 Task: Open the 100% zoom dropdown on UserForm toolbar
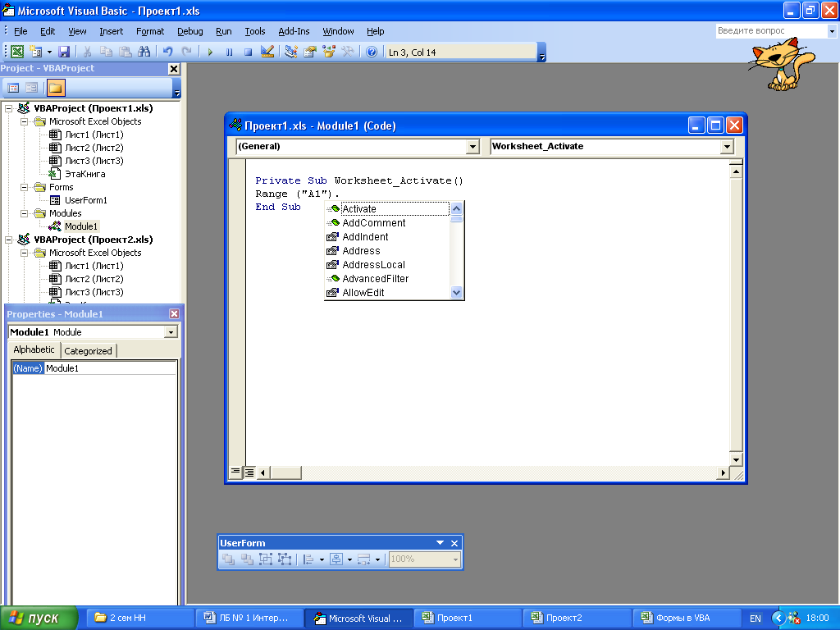click(x=455, y=559)
